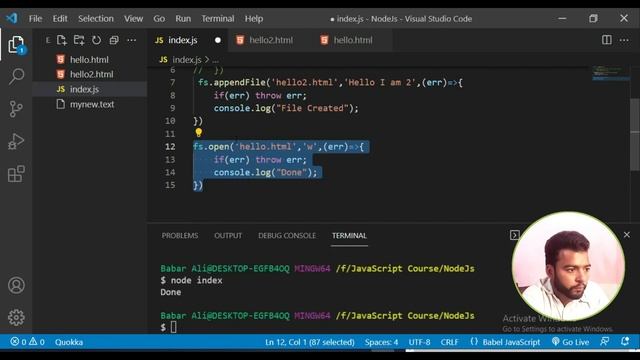Collapse all folders in Explorer
640x360 pixels.
click(114, 40)
